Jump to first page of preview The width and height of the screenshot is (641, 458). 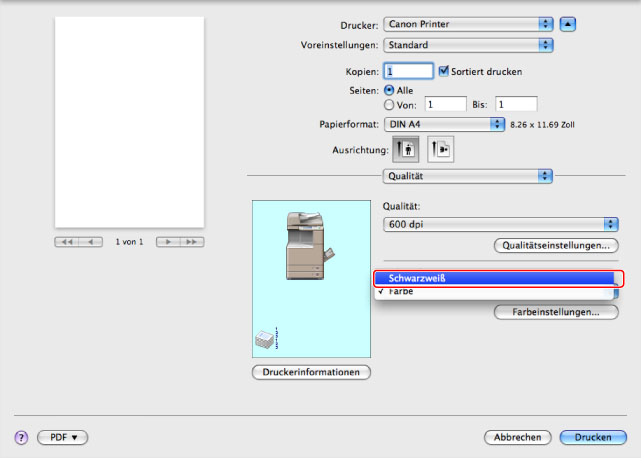click(x=68, y=242)
